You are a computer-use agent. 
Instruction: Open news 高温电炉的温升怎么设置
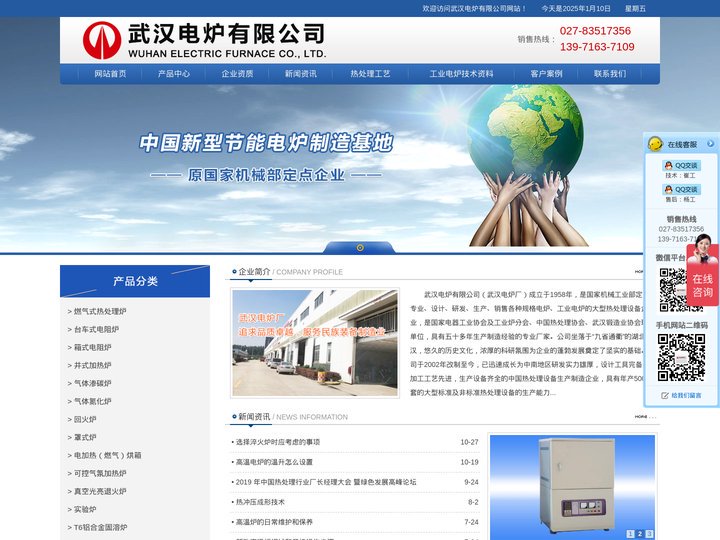274,462
